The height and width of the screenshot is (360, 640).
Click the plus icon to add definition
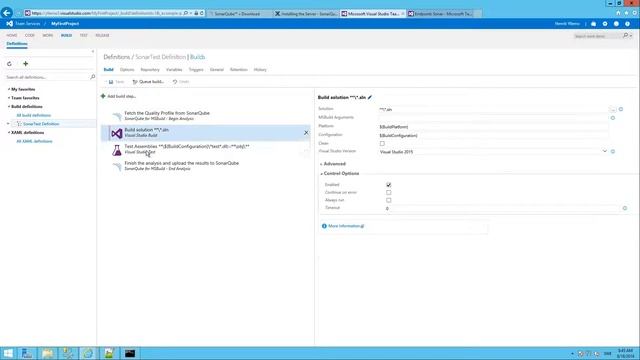coord(25,64)
